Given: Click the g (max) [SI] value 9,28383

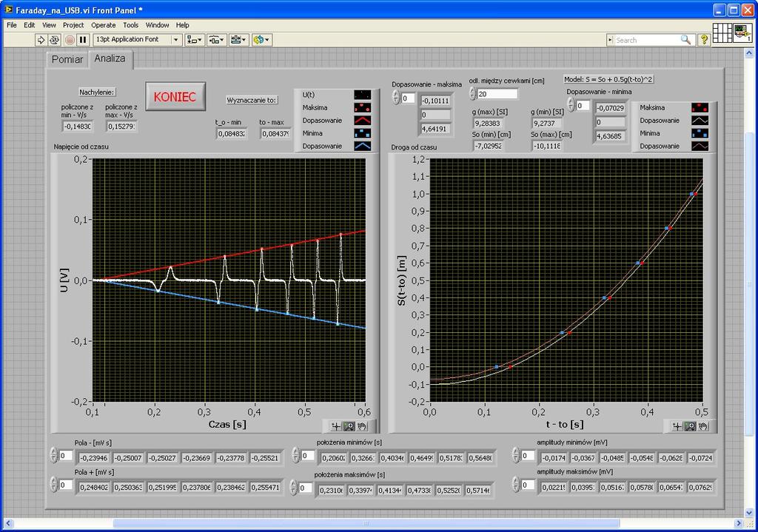Looking at the screenshot, I should click(x=487, y=124).
